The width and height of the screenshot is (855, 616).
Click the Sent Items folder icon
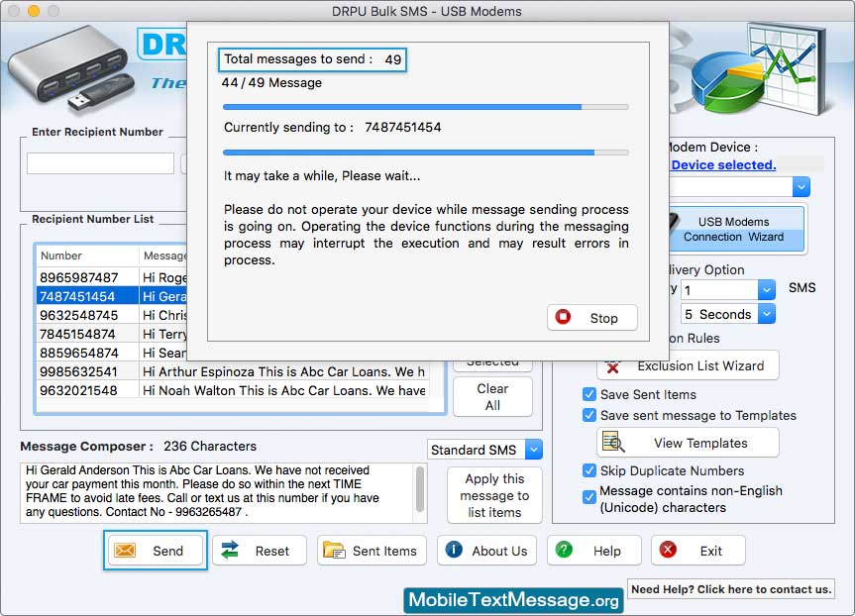pyautogui.click(x=334, y=550)
